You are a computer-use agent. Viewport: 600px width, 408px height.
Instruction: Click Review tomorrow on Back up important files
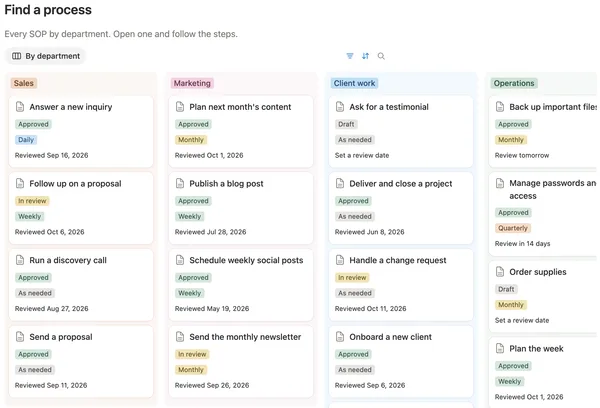pos(522,155)
